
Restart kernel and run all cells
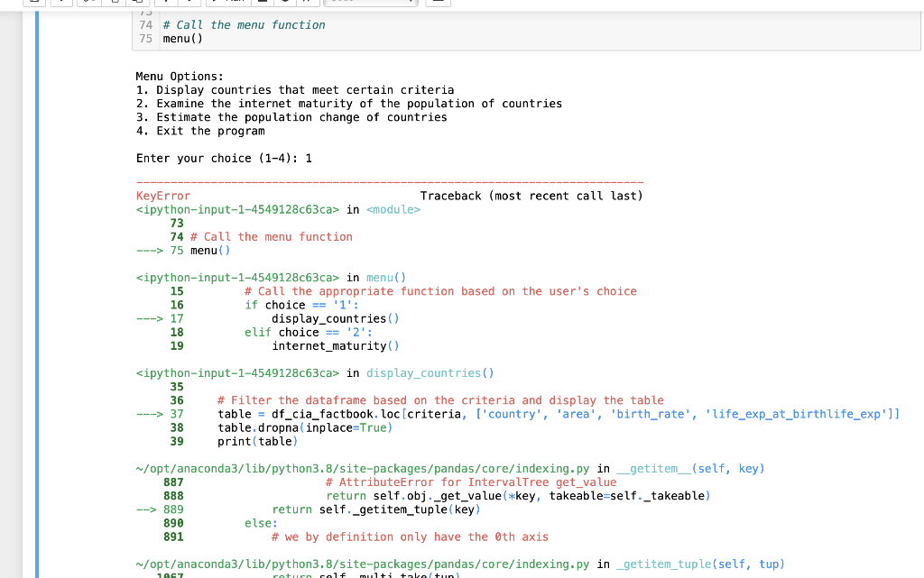coord(308,3)
